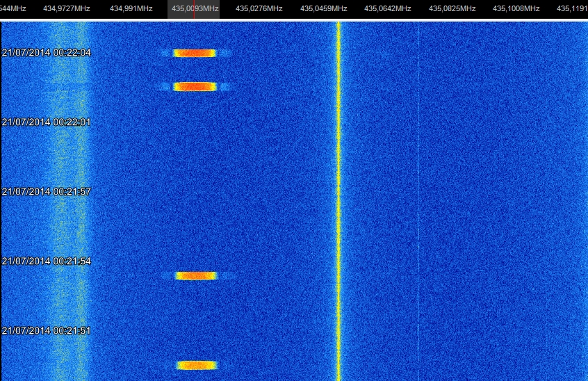This screenshot has width=588, height=381.
Task: Tune to 435,0459MHz on the frequency ruler
Action: tap(323, 9)
